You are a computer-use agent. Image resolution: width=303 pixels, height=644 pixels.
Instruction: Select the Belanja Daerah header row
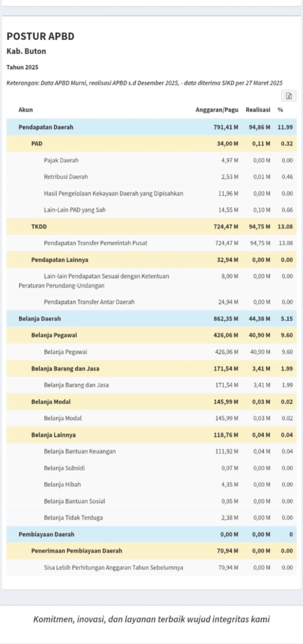point(40,319)
